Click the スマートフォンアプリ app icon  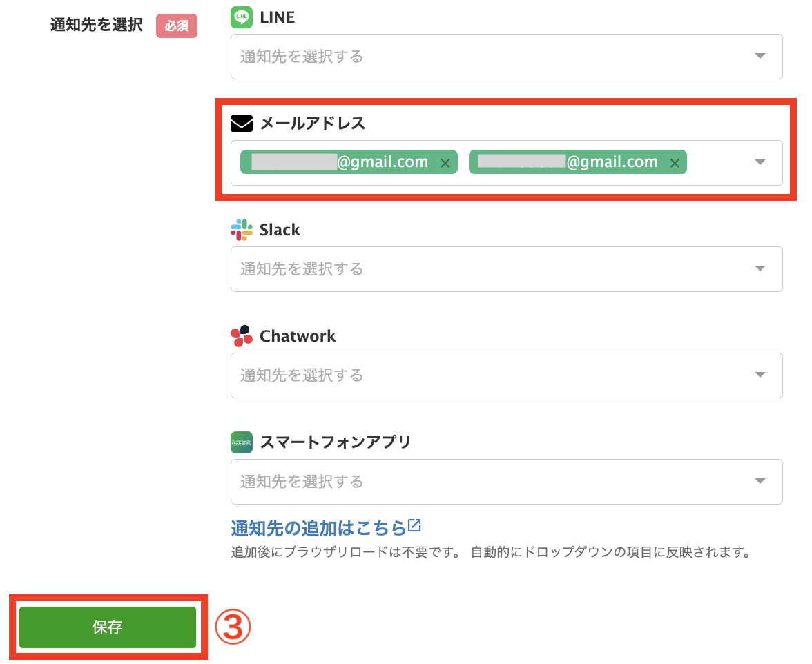pyautogui.click(x=242, y=442)
